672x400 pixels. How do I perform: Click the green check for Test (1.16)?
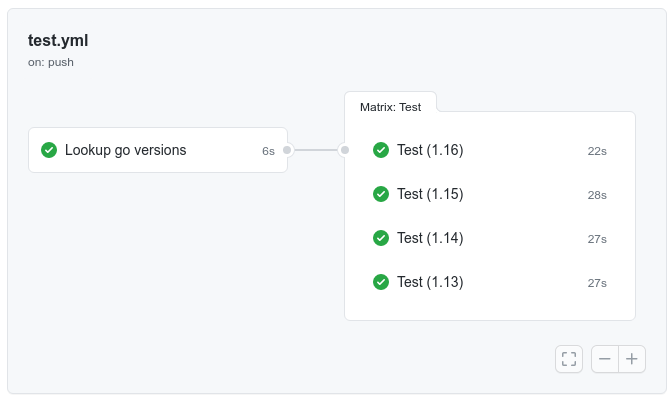click(381, 150)
